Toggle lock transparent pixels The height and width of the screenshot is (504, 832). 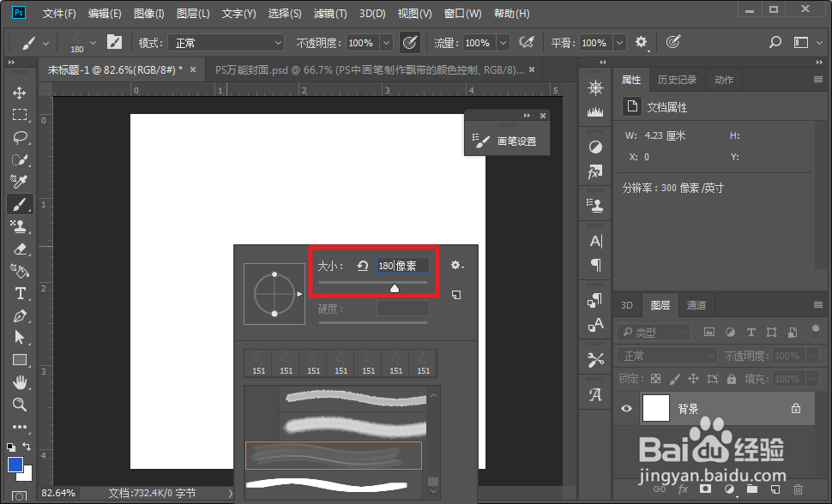click(656, 379)
